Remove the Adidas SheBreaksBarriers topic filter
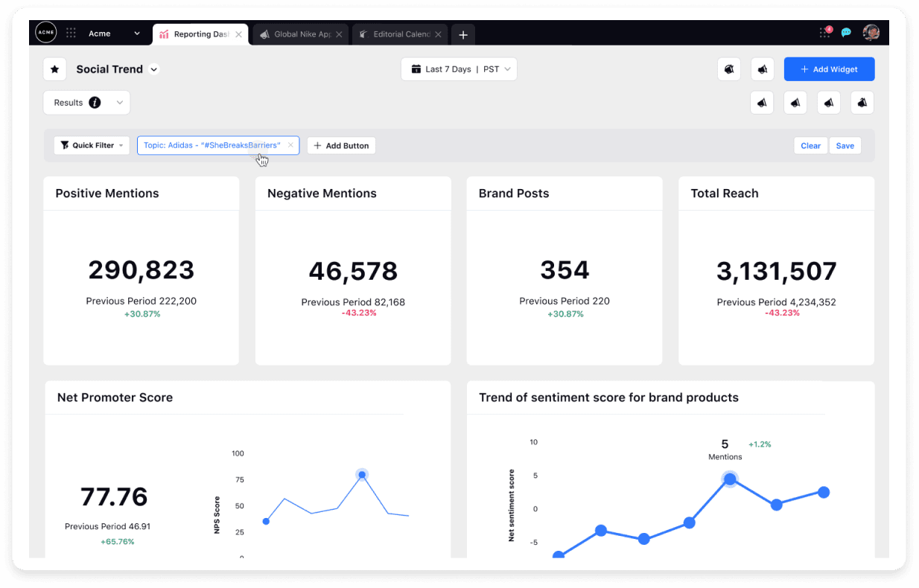The image size is (919, 588). [290, 145]
